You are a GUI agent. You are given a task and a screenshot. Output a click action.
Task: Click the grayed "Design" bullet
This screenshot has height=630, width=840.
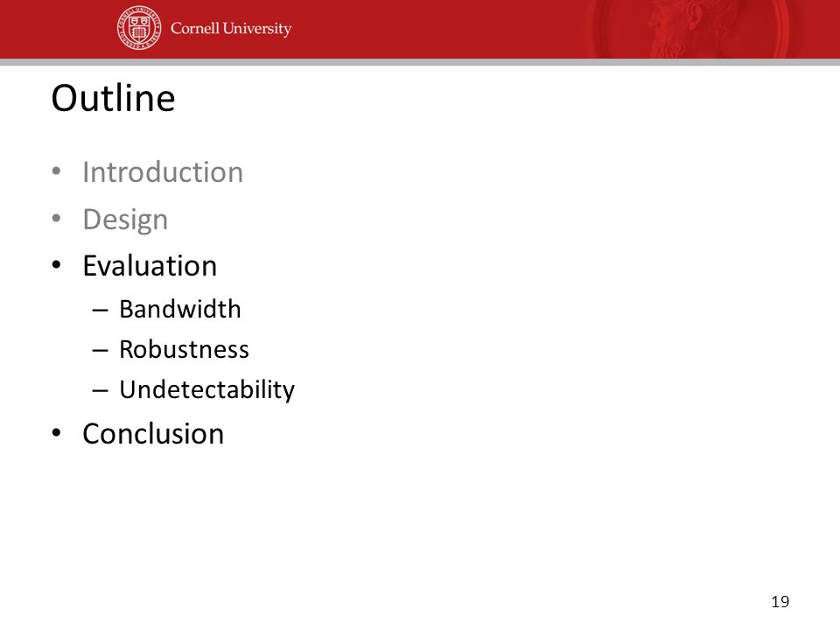pyautogui.click(x=125, y=220)
